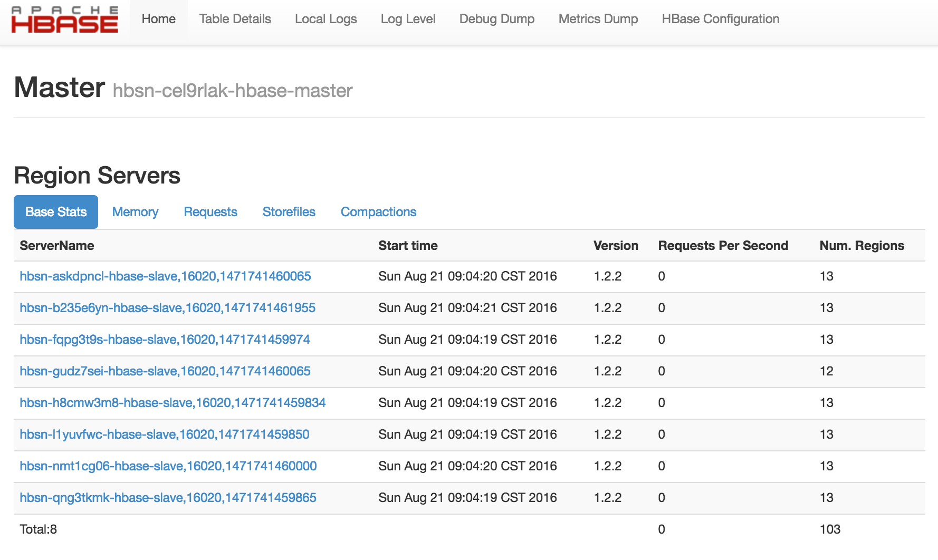Switch to the Memory tab
938x560 pixels.
click(x=135, y=212)
